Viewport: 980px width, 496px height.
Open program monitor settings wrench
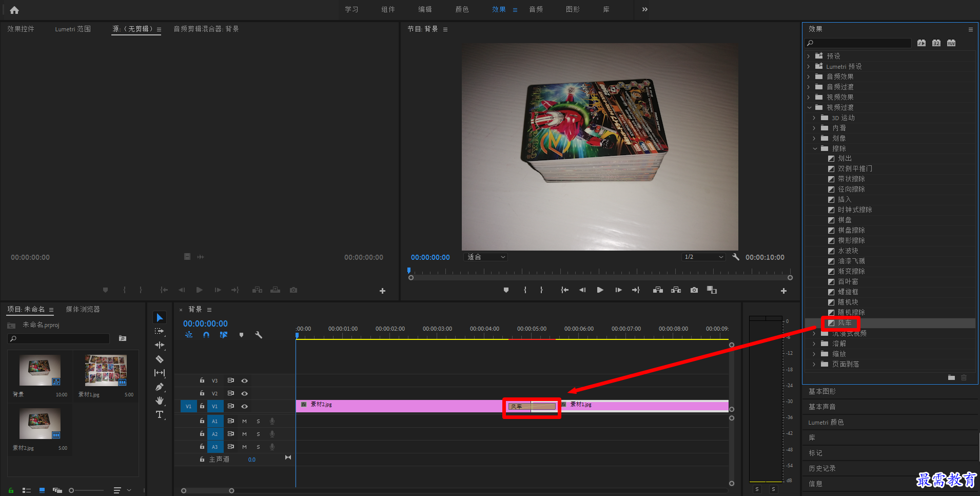click(x=735, y=257)
